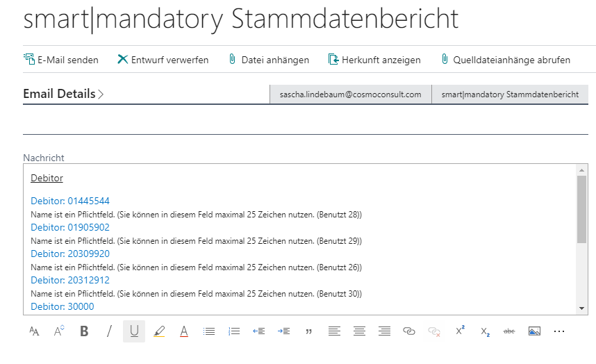Image resolution: width=596 pixels, height=364 pixels.
Task: Click the message scrollbar down arrow
Action: [x=581, y=308]
